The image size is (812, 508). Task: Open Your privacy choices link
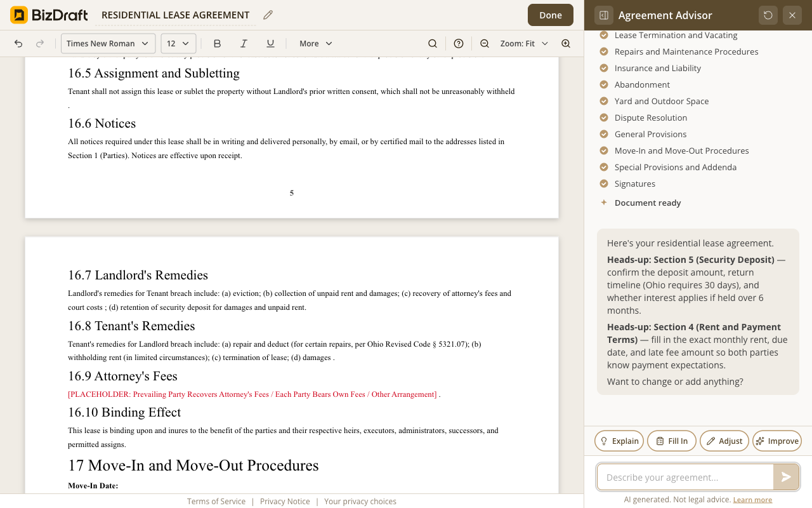(x=360, y=501)
